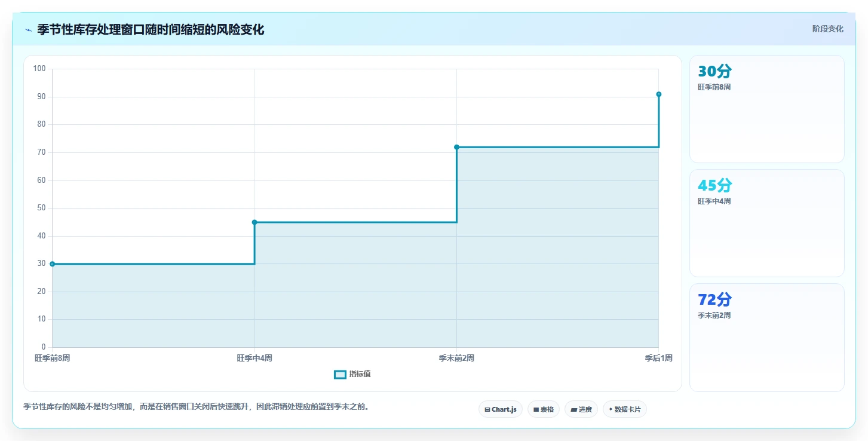
Task: Click the 季末前2周 caption under 72分
Action: 714,316
